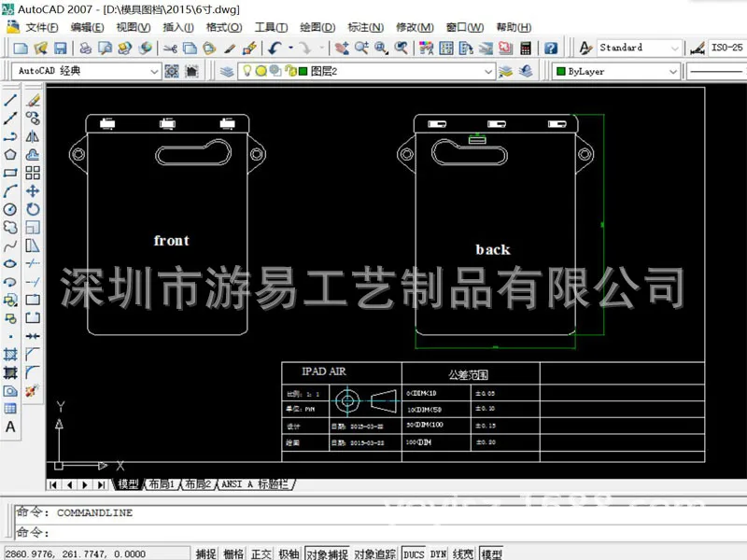Select the Circle drawing tool

pyautogui.click(x=10, y=209)
